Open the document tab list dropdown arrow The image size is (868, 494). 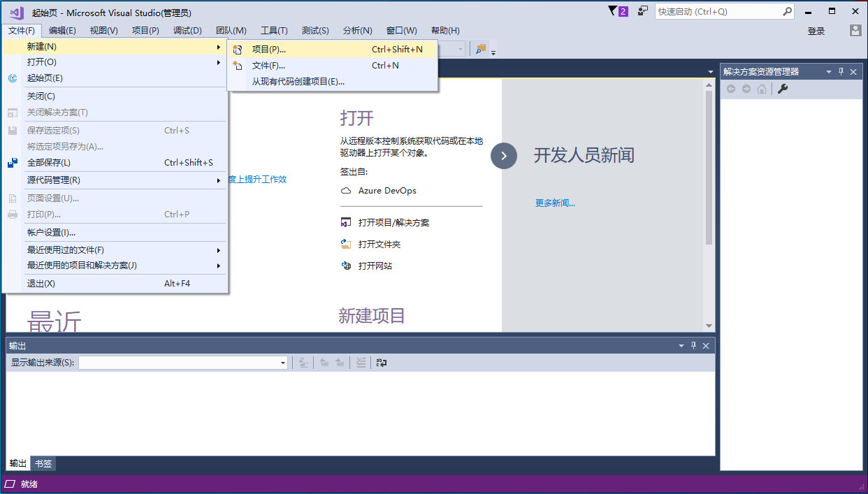click(710, 71)
